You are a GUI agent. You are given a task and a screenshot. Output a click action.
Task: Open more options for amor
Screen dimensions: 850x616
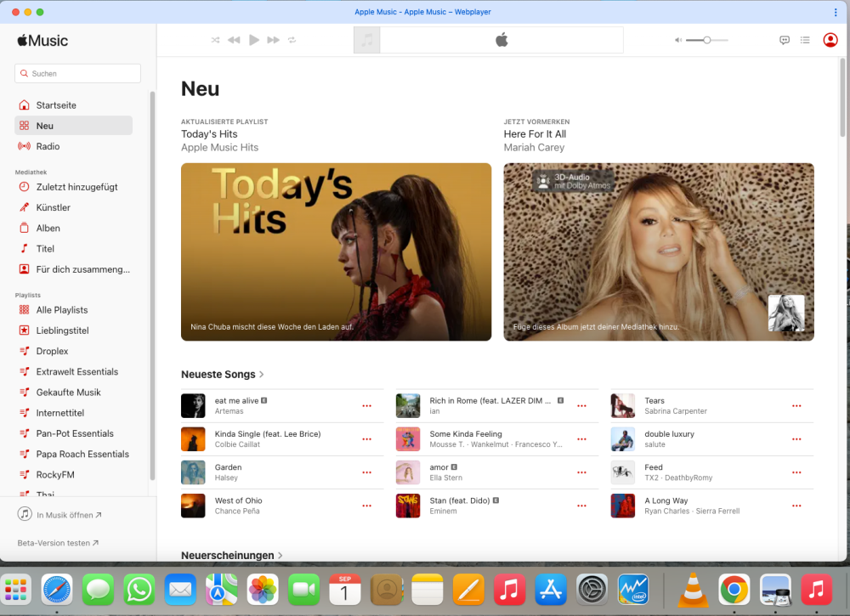click(581, 472)
